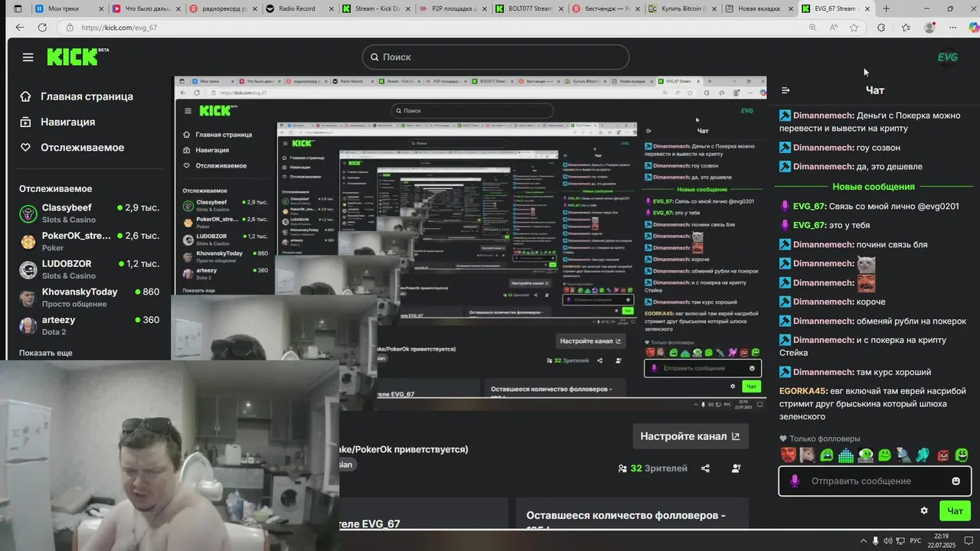
Task: Open the EVG profile avatar menu
Action: click(948, 57)
